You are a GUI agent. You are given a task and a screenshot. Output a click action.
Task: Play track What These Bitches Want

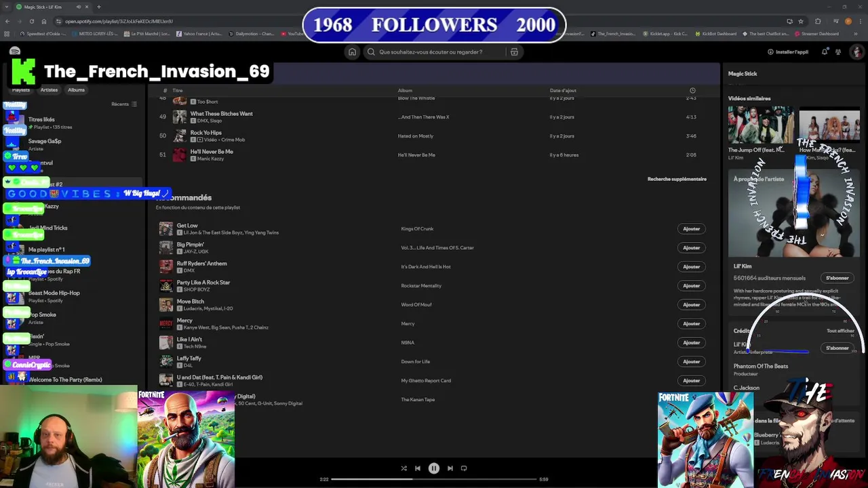434,117
